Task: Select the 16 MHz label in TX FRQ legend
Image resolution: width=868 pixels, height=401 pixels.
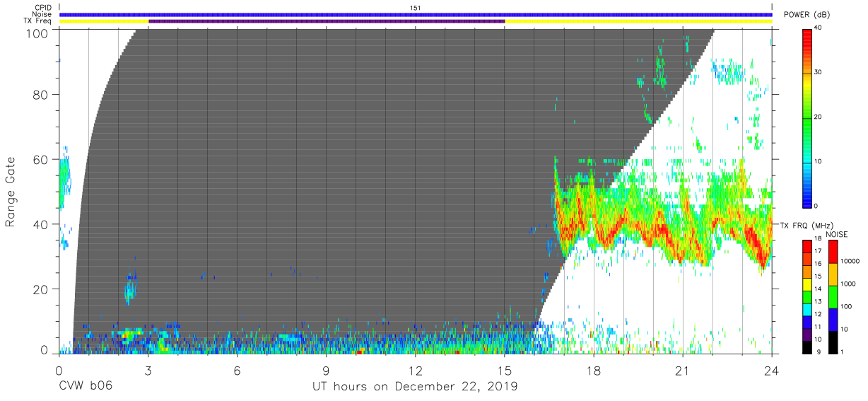Action: point(818,264)
